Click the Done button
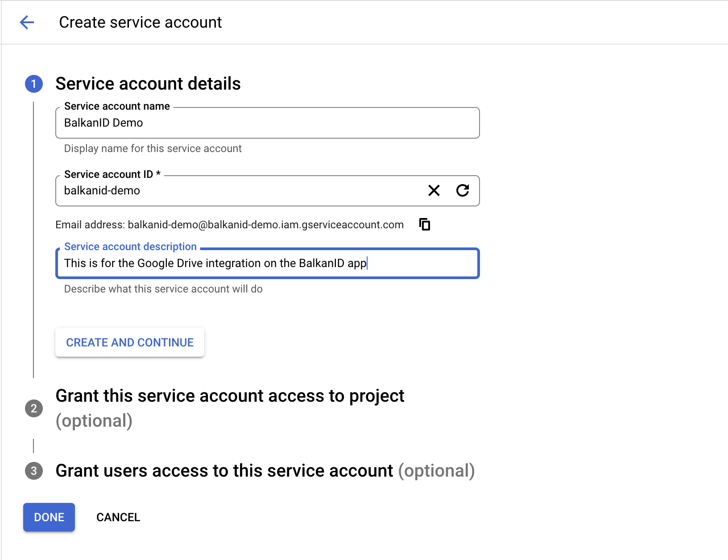 coord(49,517)
